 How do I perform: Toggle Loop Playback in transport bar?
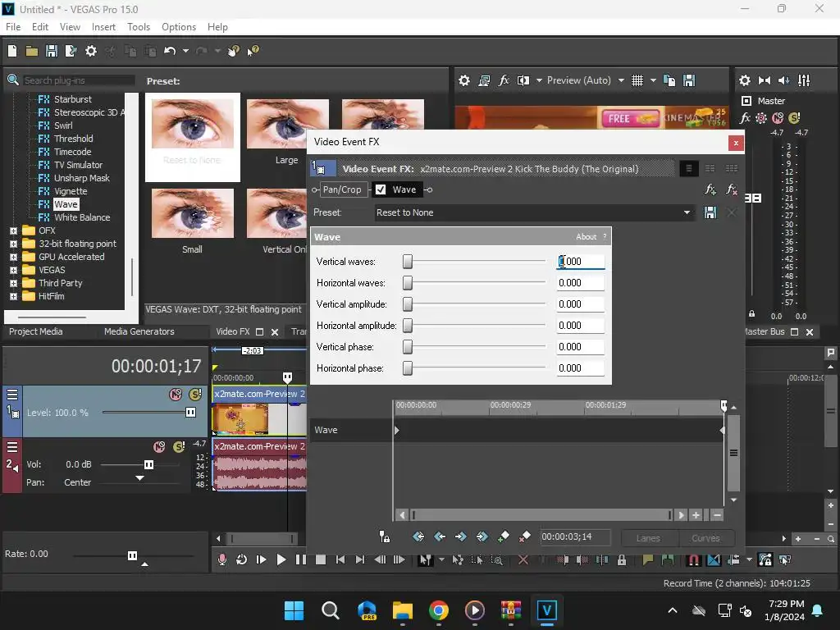(x=241, y=559)
